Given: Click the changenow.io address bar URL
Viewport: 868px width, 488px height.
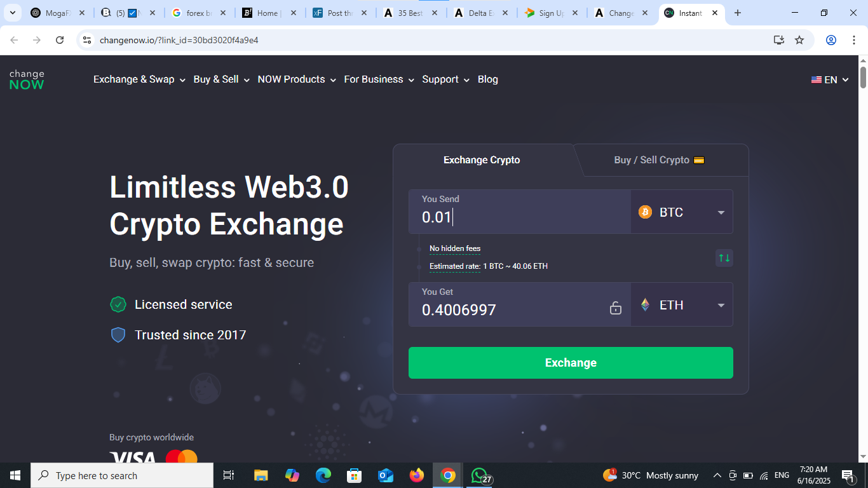Looking at the screenshot, I should [179, 40].
